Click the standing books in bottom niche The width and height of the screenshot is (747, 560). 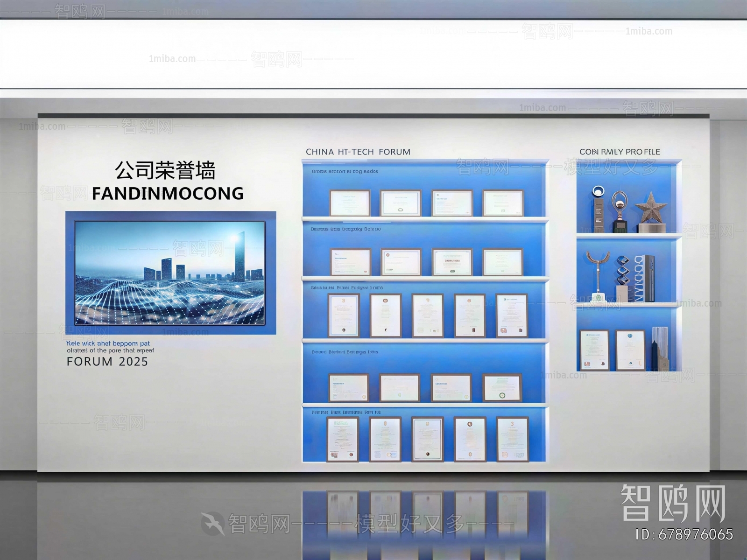[660, 348]
